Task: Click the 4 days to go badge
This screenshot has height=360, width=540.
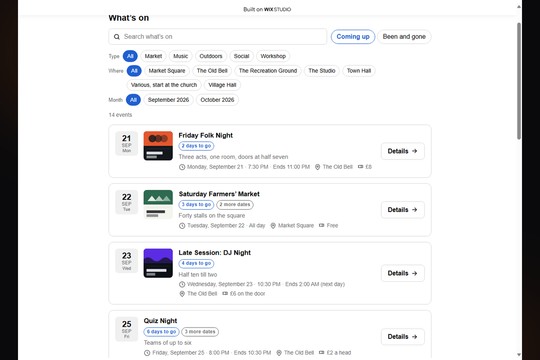Action: 196,264
